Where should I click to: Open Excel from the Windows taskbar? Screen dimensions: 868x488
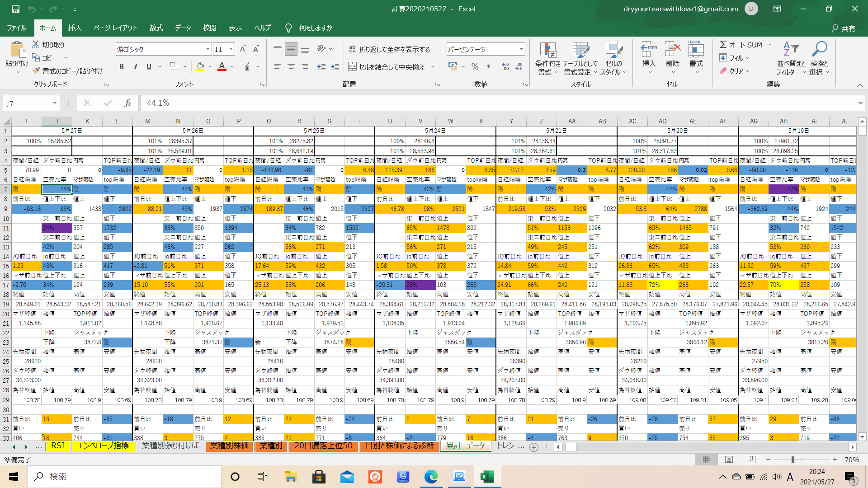pos(487,477)
